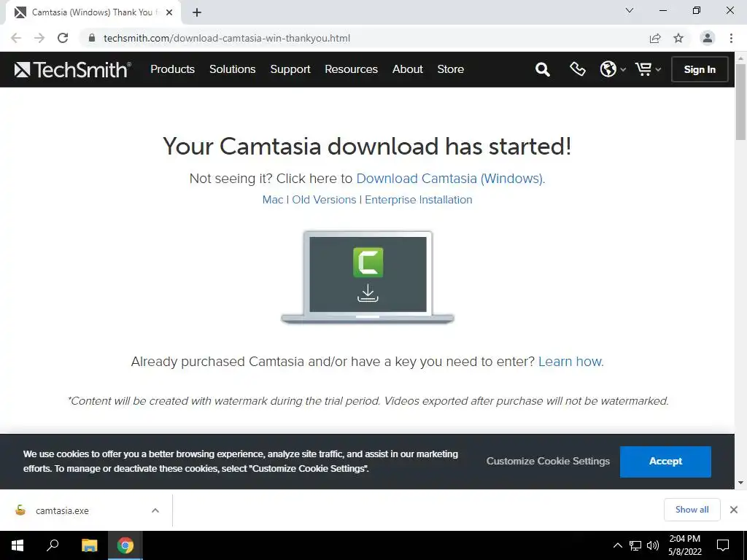Open Windows taskbar search
The height and width of the screenshot is (560, 747).
tap(53, 545)
